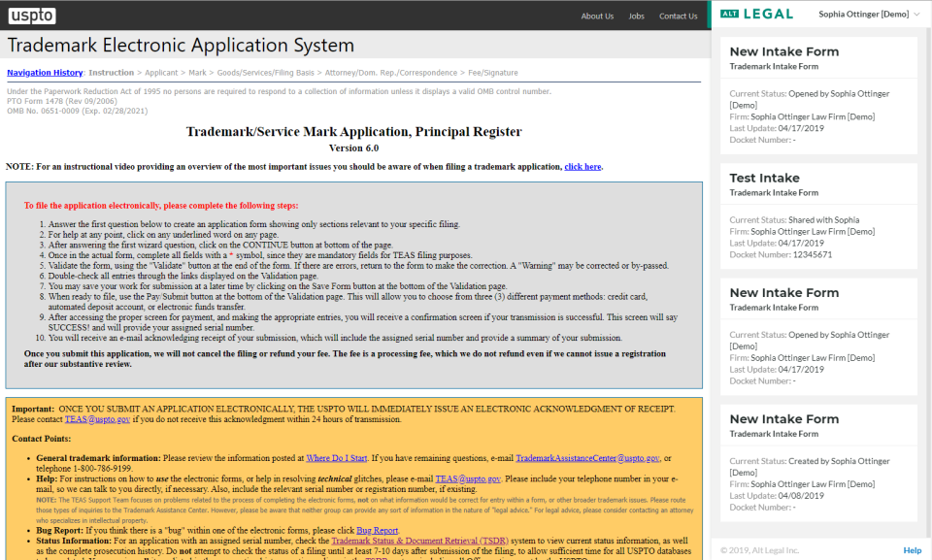Screen dimensions: 932x560
Task: Open Trademark Status & Document Retrieval (TSDR) link
Action: 419,541
